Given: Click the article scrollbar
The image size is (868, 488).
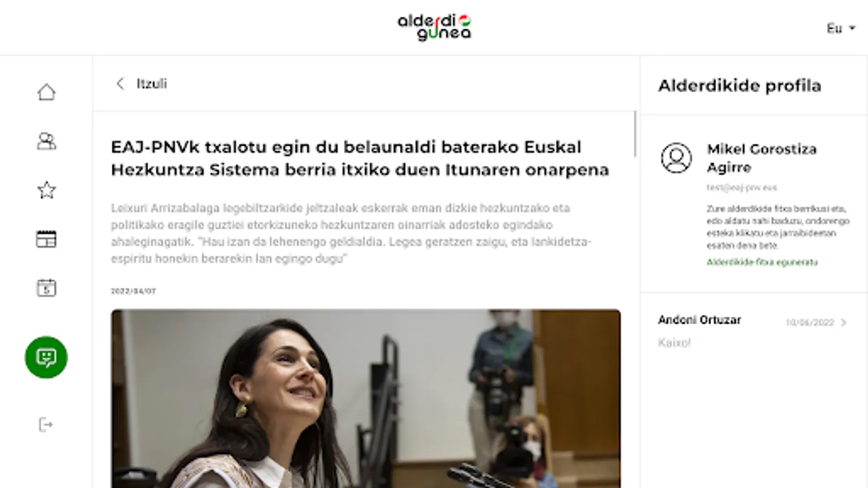Looking at the screenshot, I should tap(635, 134).
